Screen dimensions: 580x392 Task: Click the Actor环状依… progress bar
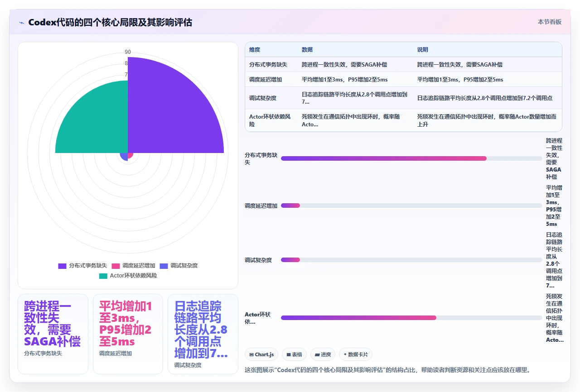click(411, 318)
